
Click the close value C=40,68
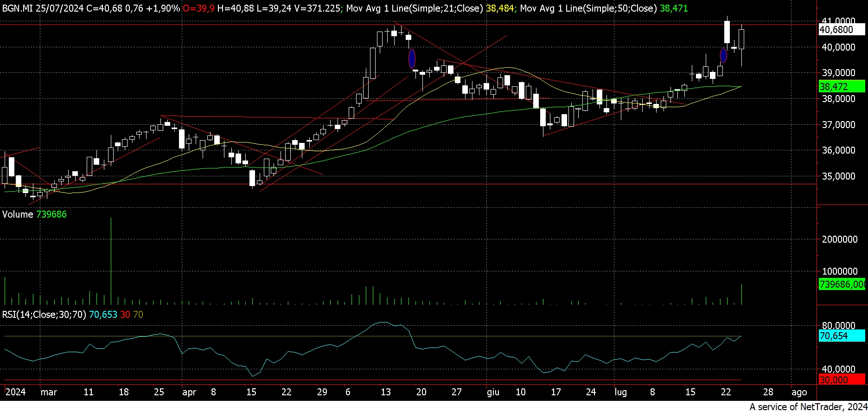[x=104, y=8]
